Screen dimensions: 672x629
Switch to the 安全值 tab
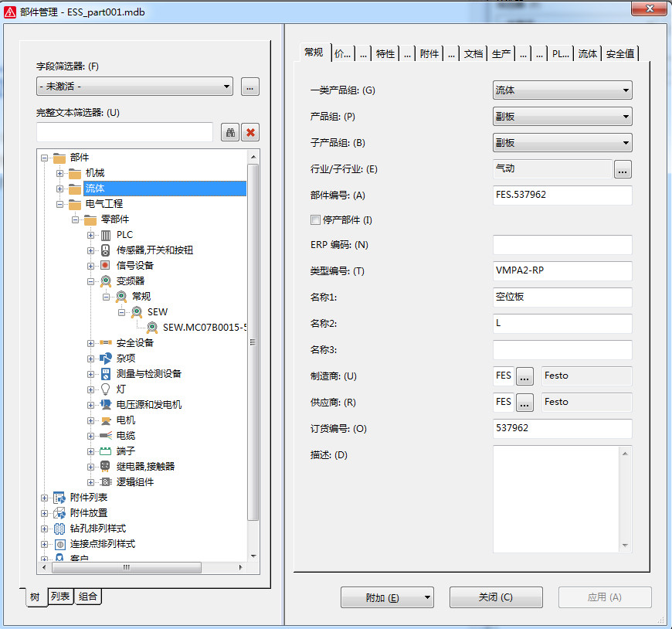tap(620, 53)
